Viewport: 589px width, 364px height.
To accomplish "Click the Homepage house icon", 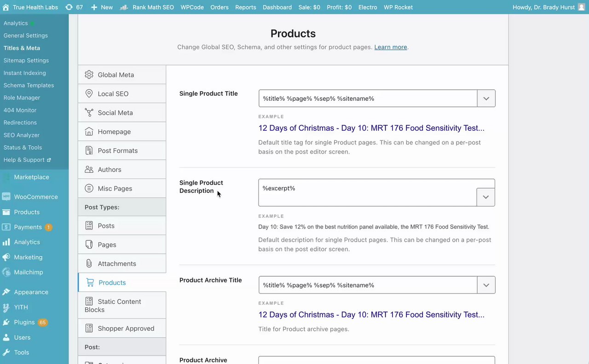I will tap(89, 132).
